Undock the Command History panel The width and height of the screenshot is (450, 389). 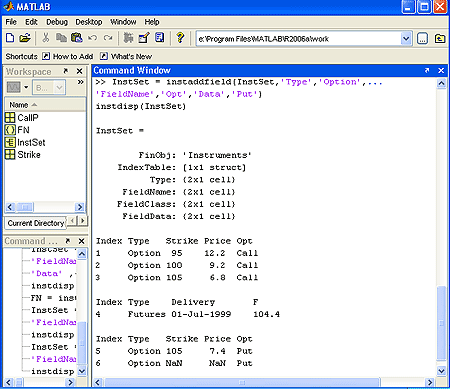tap(68, 241)
